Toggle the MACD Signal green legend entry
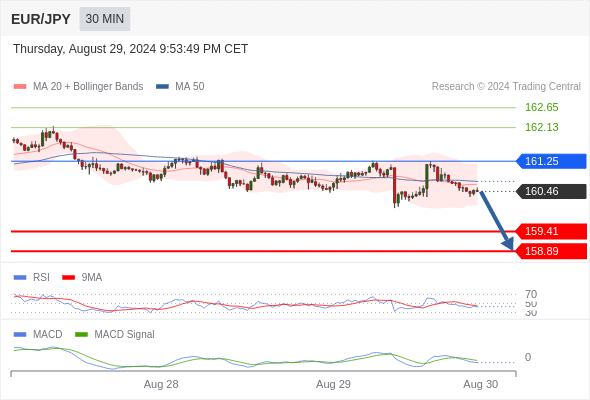 (x=115, y=334)
